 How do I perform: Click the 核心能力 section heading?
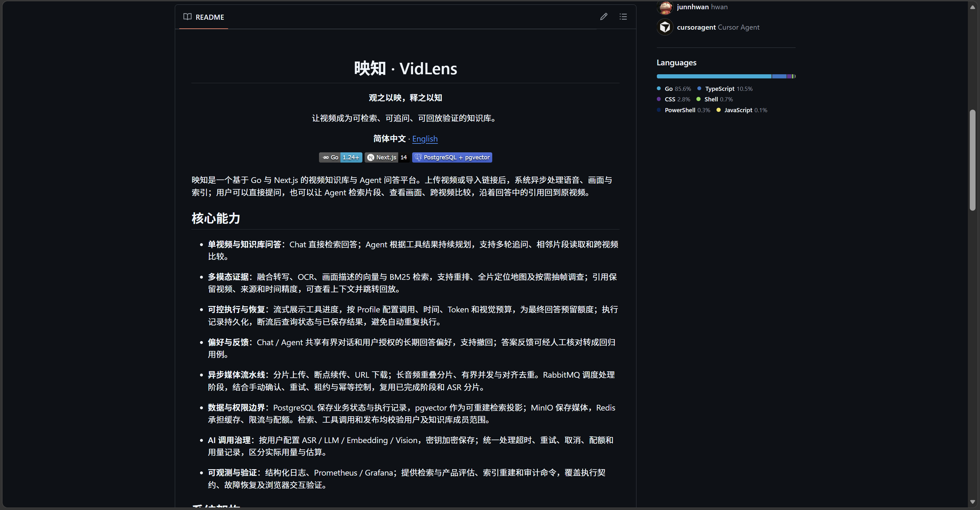(216, 219)
